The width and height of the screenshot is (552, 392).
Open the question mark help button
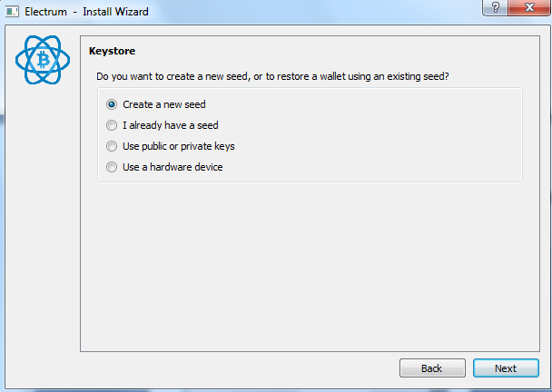pyautogui.click(x=496, y=7)
